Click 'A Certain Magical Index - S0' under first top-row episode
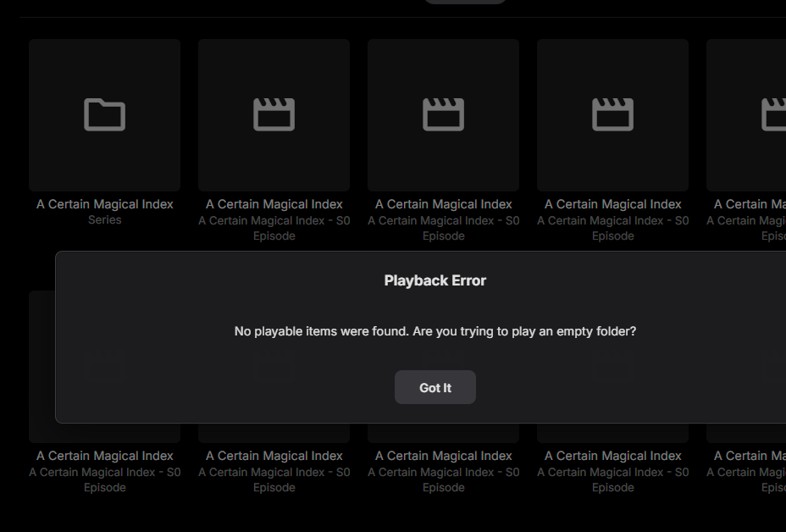This screenshot has height=532, width=786. tap(274, 220)
